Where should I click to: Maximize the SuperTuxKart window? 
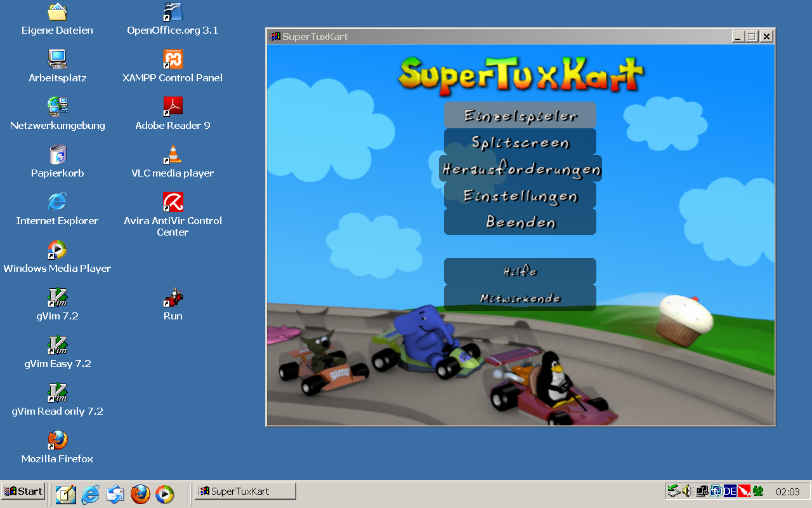point(752,37)
